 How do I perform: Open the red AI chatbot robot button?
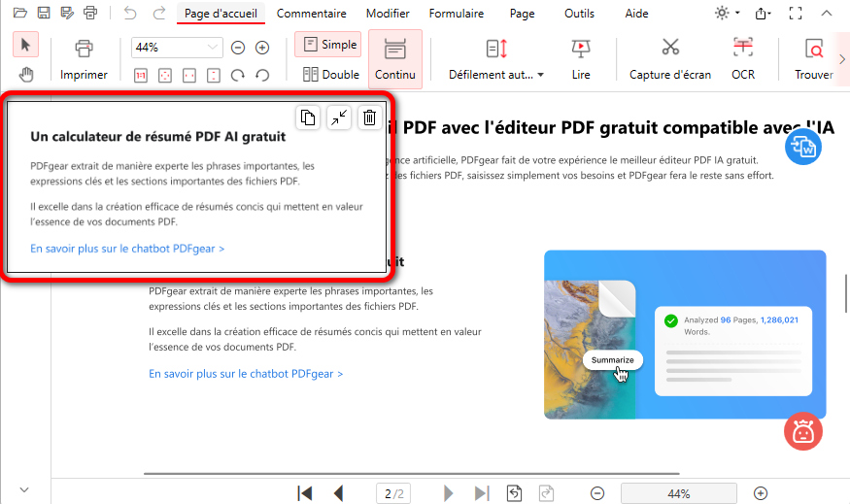(x=803, y=431)
